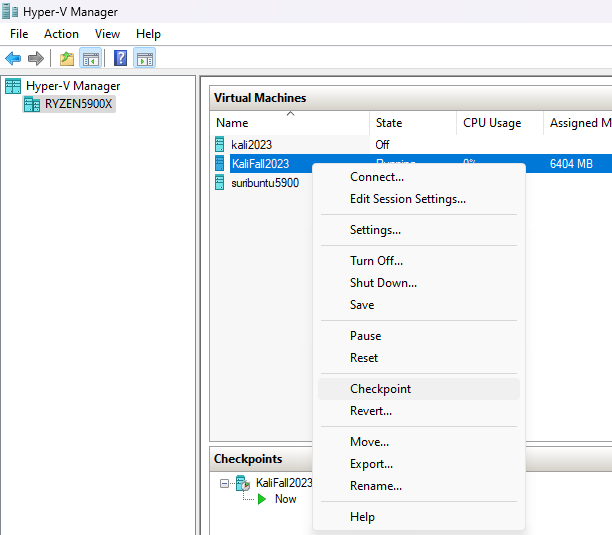Image resolution: width=612 pixels, height=535 pixels.
Task: Open the blue Help question mark icon
Action: 120,59
